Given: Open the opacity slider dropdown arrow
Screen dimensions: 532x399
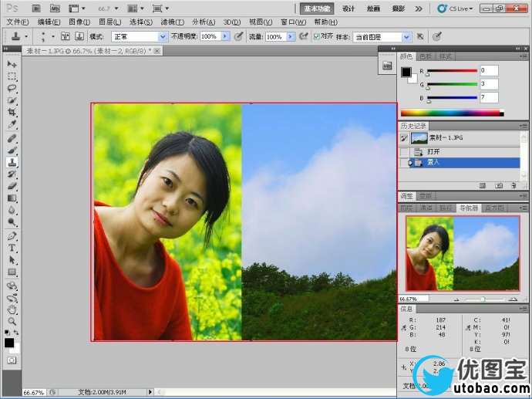Looking at the screenshot, I should [x=225, y=36].
